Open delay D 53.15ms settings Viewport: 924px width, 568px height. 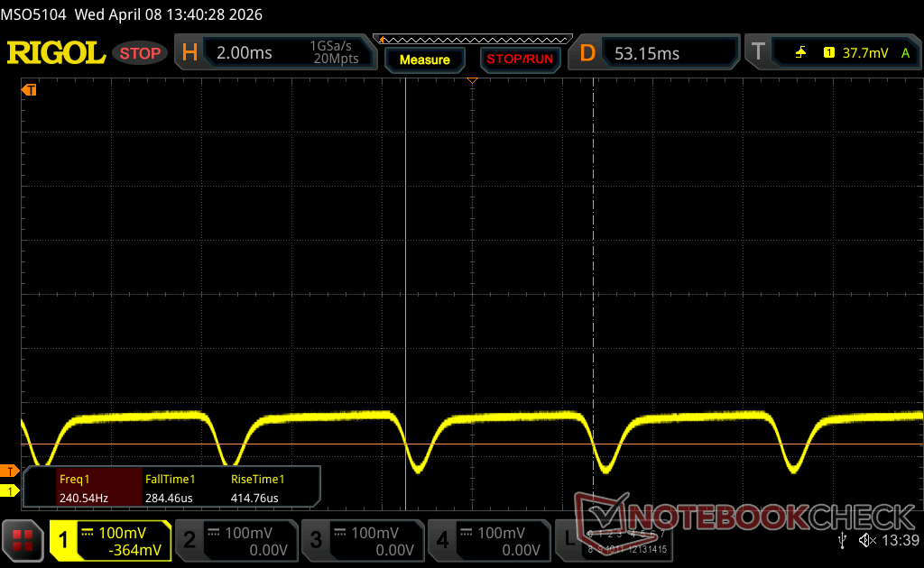656,53
